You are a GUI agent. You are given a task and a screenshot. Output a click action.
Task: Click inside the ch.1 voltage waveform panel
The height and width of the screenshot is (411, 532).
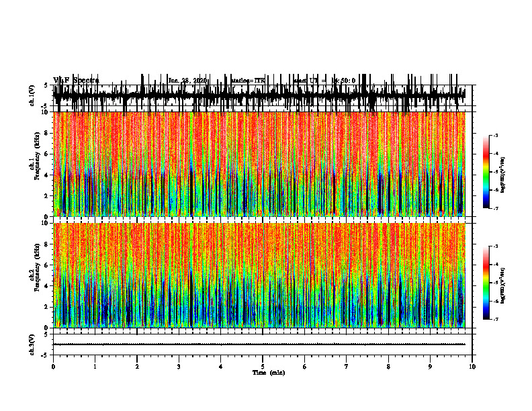263,96
